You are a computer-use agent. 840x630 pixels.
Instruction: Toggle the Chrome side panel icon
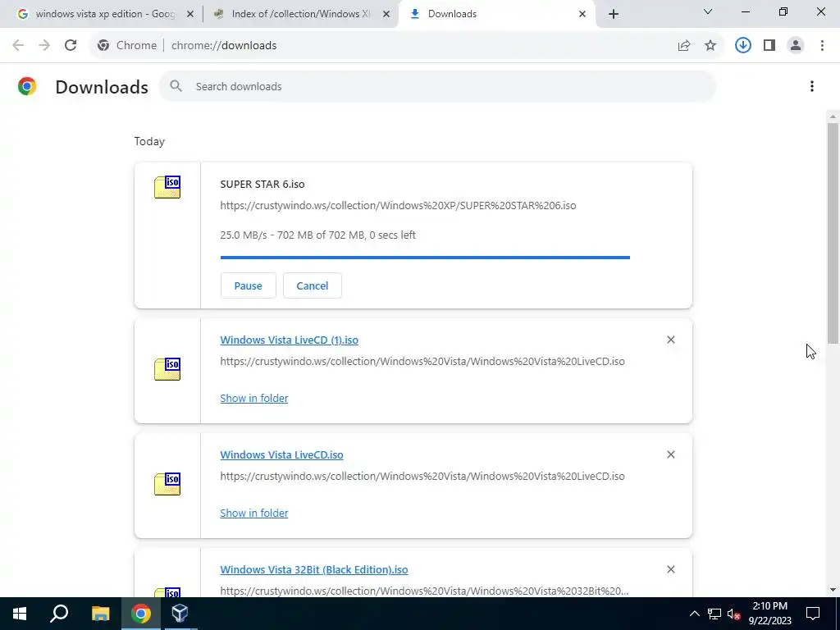tap(769, 46)
